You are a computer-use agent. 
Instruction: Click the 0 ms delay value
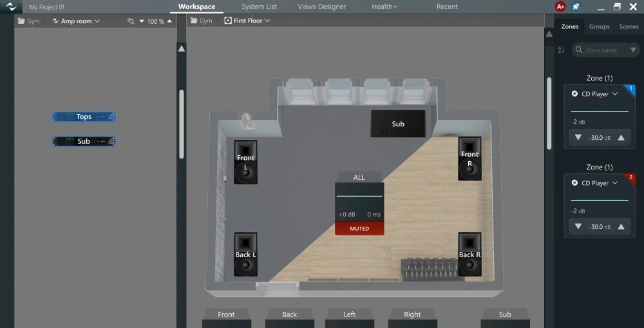[374, 215]
